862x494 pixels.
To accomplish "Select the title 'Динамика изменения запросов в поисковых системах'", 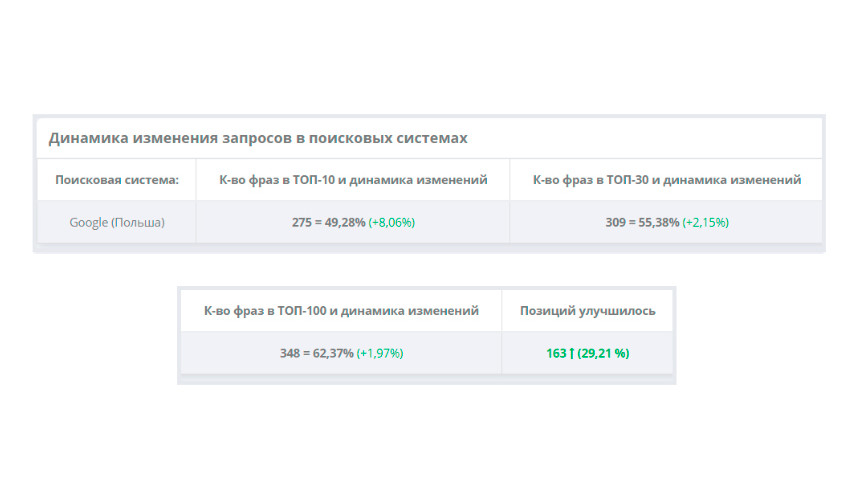I will (258, 138).
